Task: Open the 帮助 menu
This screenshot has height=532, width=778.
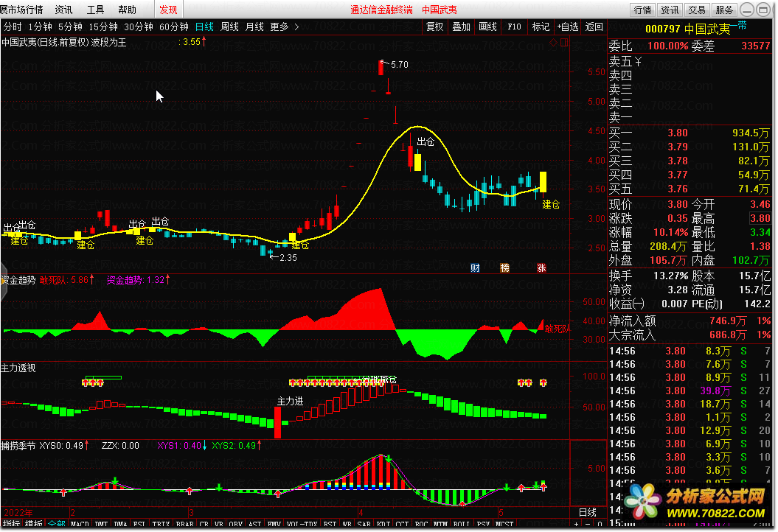Action: (127, 10)
